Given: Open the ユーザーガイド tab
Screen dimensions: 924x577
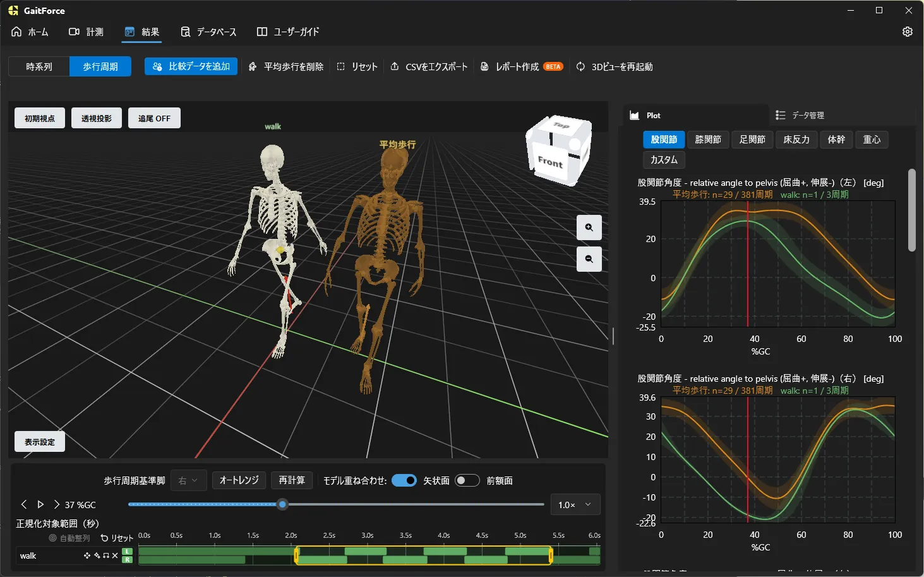Looking at the screenshot, I should click(x=288, y=32).
